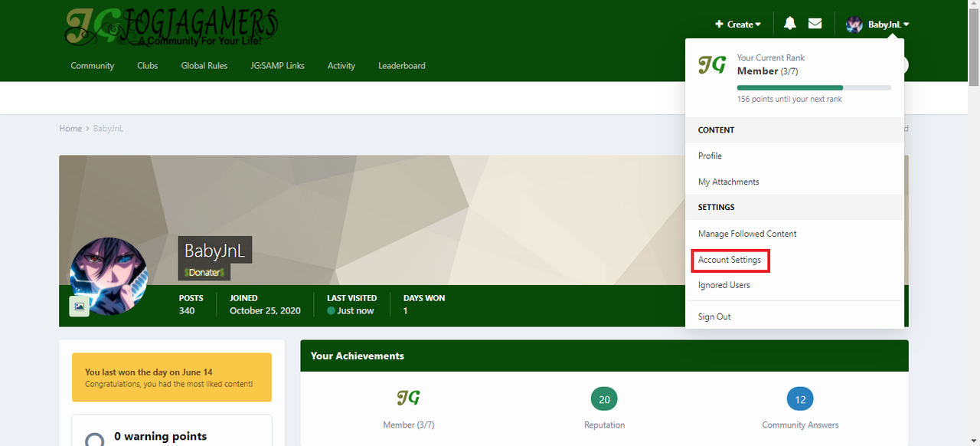The image size is (980, 446).
Task: Click the Community Answers 12 blue circle
Action: tap(800, 399)
